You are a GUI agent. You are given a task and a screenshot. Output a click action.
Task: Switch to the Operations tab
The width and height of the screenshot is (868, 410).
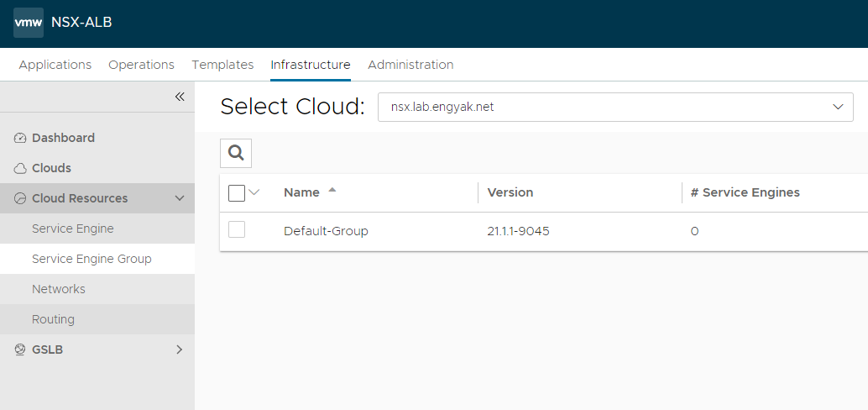[x=141, y=65]
